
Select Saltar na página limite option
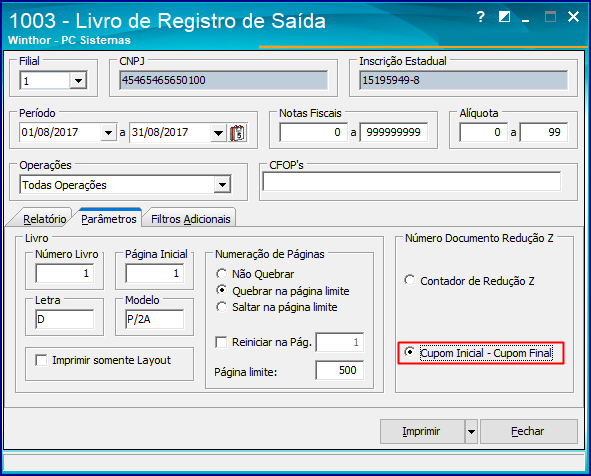pyautogui.click(x=222, y=307)
